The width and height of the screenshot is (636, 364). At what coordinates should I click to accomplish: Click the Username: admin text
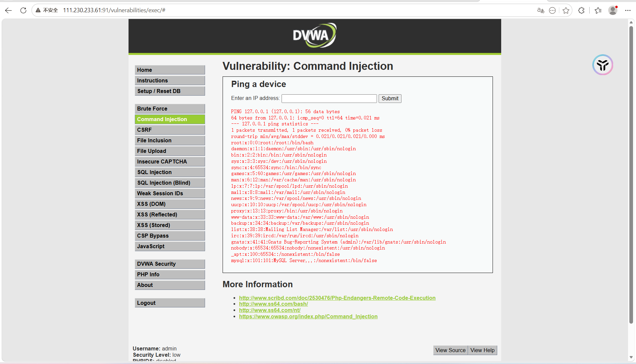click(155, 348)
